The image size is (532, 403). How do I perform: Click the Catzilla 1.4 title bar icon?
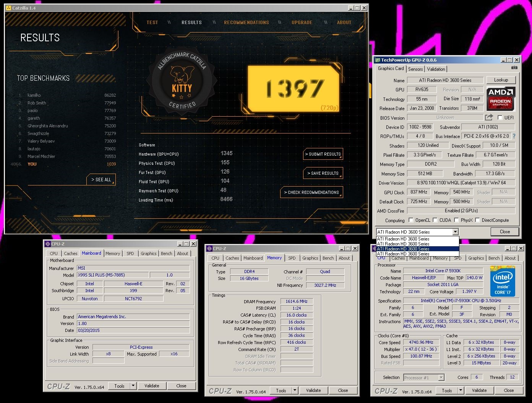pyautogui.click(x=9, y=8)
